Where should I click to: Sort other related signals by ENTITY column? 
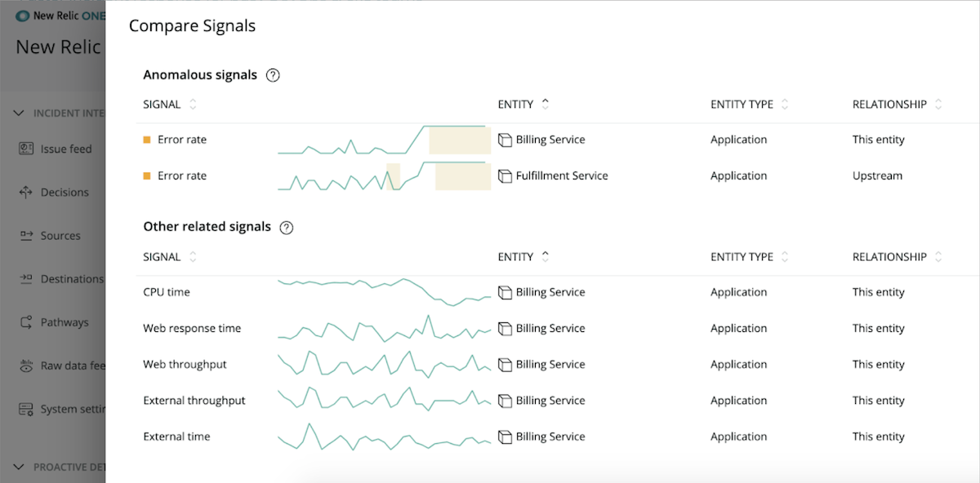coord(546,257)
